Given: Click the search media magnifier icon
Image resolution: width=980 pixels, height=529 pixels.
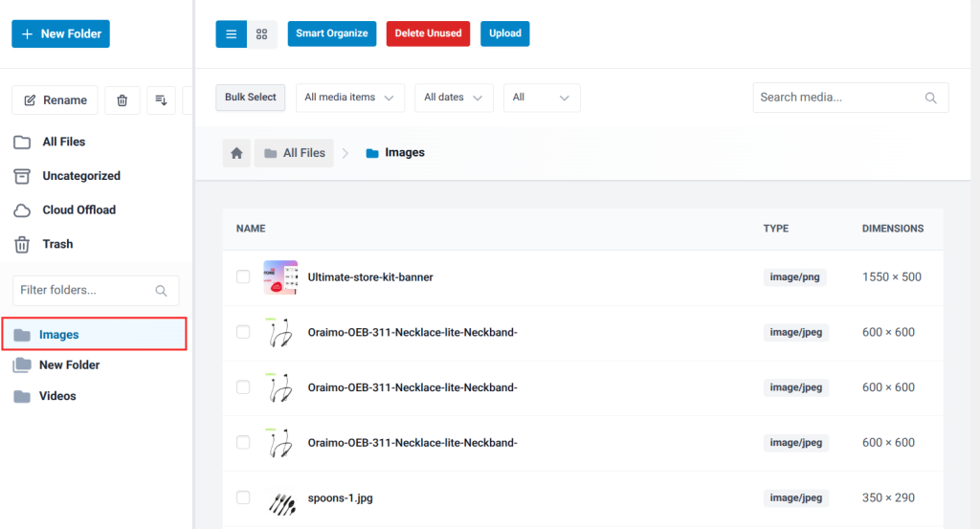Looking at the screenshot, I should pos(930,99).
